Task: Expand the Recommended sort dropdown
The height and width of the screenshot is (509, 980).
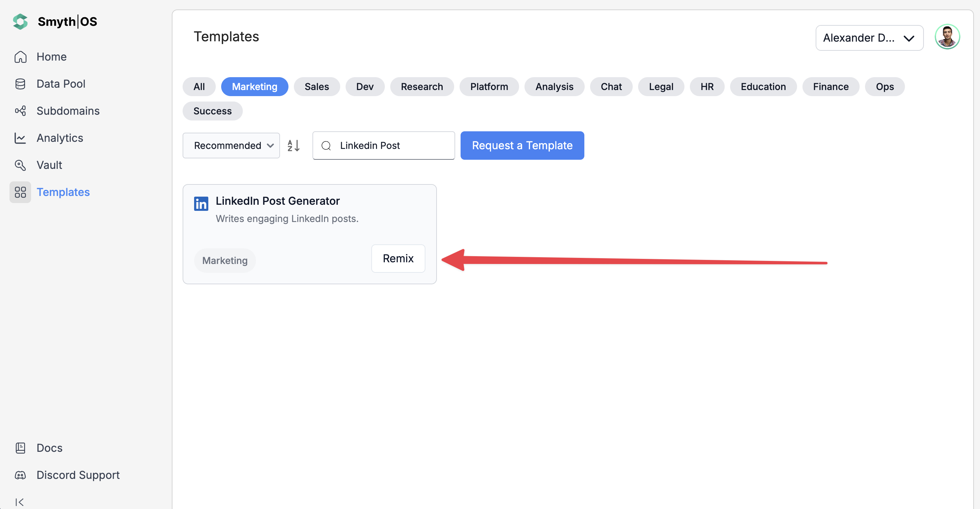Action: point(231,146)
